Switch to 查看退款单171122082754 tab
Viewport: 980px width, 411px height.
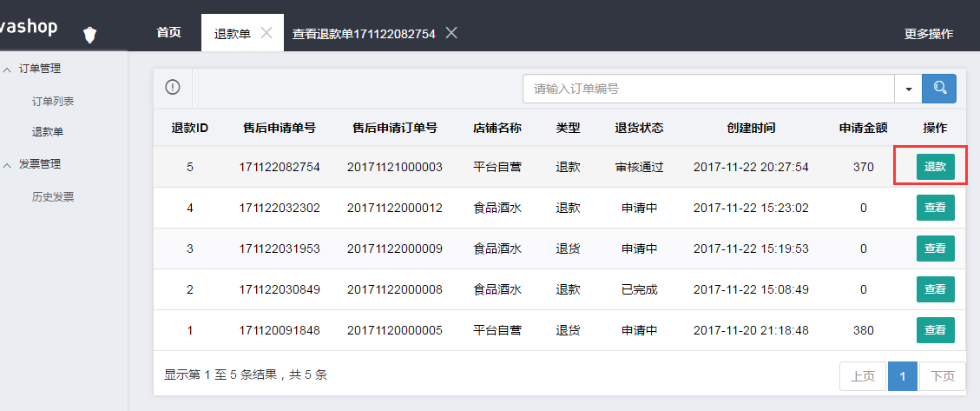click(x=364, y=34)
